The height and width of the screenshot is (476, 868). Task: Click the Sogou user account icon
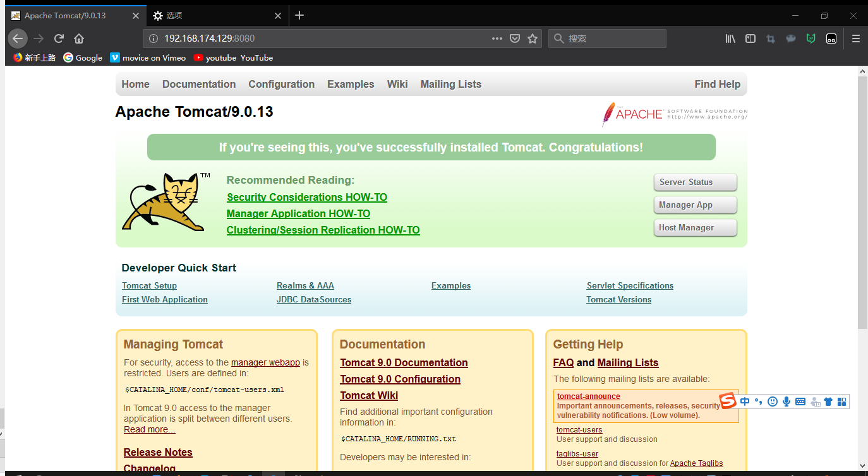[x=815, y=402]
